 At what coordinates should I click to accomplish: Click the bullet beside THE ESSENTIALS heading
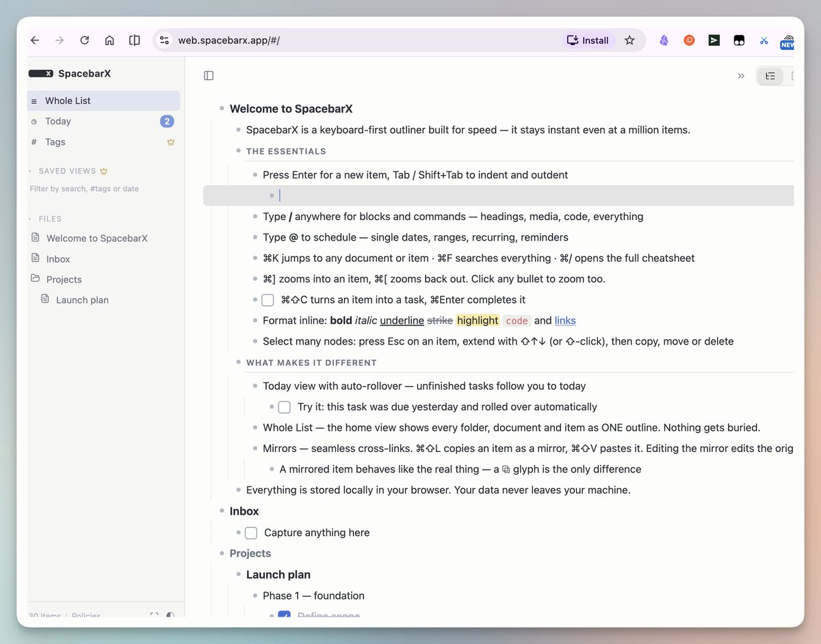click(x=238, y=150)
